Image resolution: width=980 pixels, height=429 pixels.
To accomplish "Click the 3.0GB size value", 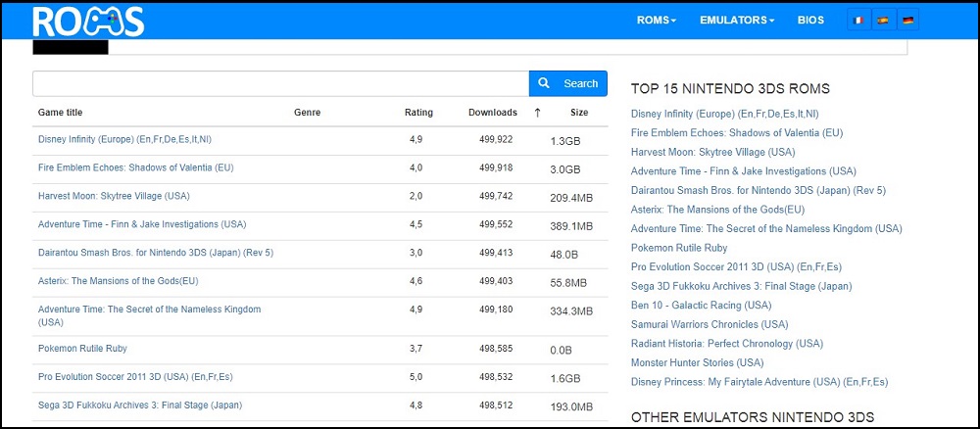I will [565, 169].
